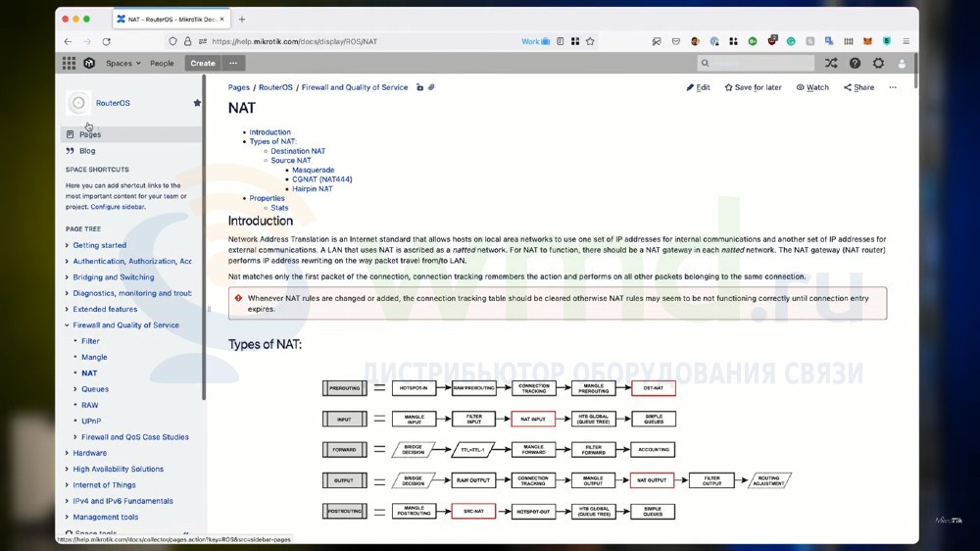Click the shuffle icon next to search
The width and height of the screenshot is (980, 551).
(x=831, y=63)
